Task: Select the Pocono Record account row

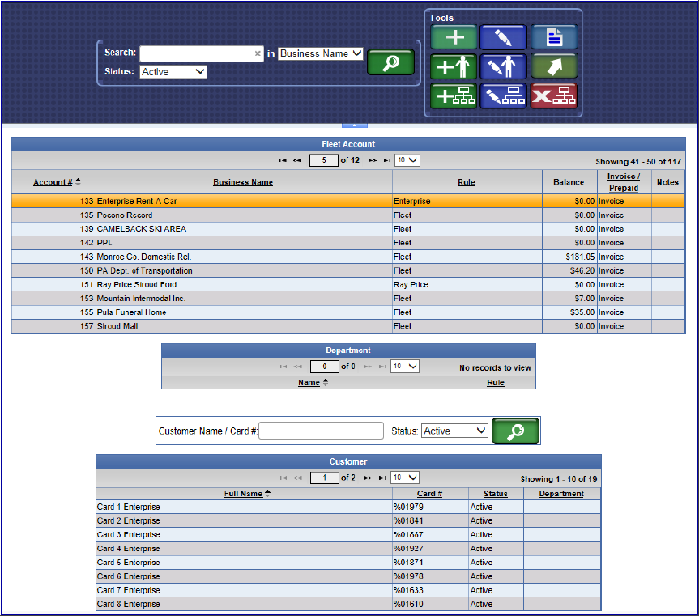Action: (x=243, y=215)
